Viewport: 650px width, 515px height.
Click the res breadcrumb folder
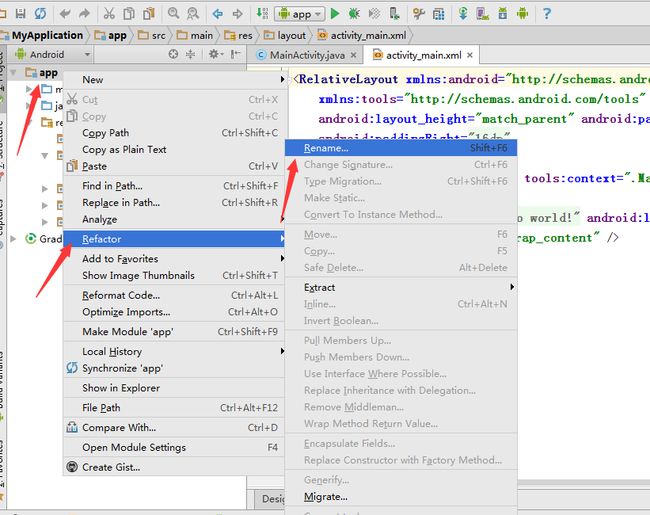[238, 36]
